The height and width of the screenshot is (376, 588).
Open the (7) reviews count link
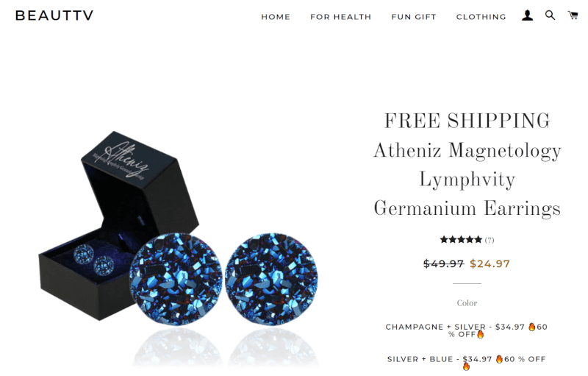(x=490, y=240)
